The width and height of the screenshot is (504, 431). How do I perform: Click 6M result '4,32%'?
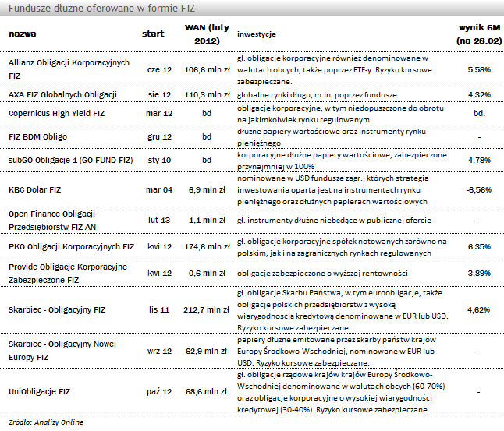click(x=479, y=95)
